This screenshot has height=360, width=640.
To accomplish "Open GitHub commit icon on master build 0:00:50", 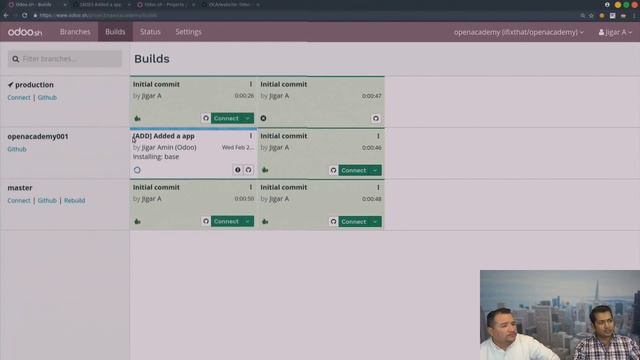I will pos(206,221).
